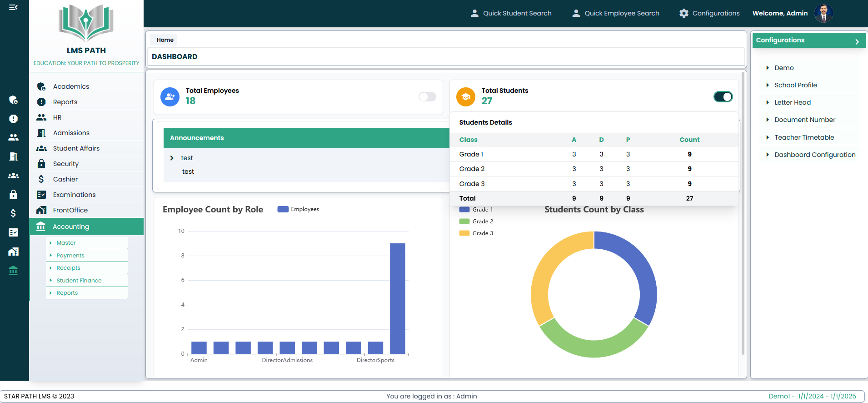Click the Grade 1 row in Students Details
Viewport: 868px width, 403px height.
594,154
